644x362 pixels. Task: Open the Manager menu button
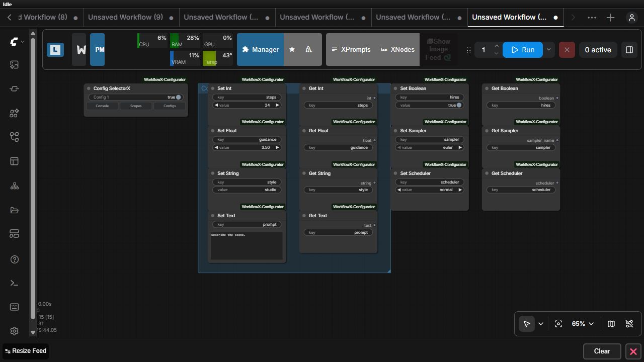pyautogui.click(x=260, y=50)
